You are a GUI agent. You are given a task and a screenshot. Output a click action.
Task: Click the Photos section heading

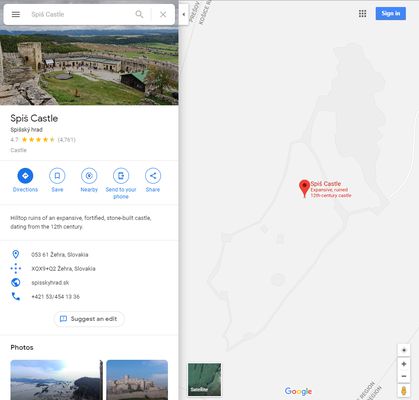point(22,347)
